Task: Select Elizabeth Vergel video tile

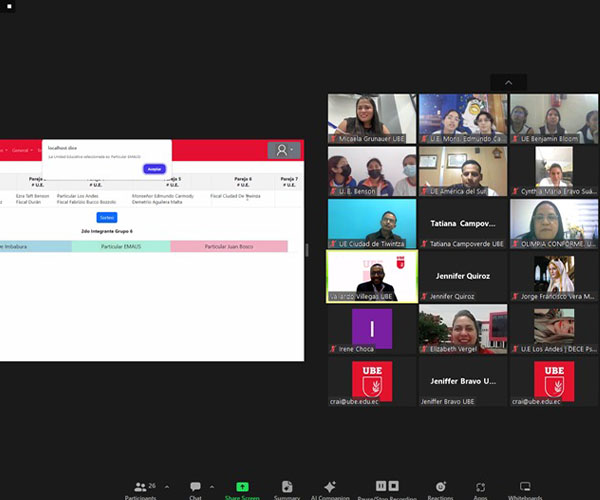Action: [x=463, y=329]
